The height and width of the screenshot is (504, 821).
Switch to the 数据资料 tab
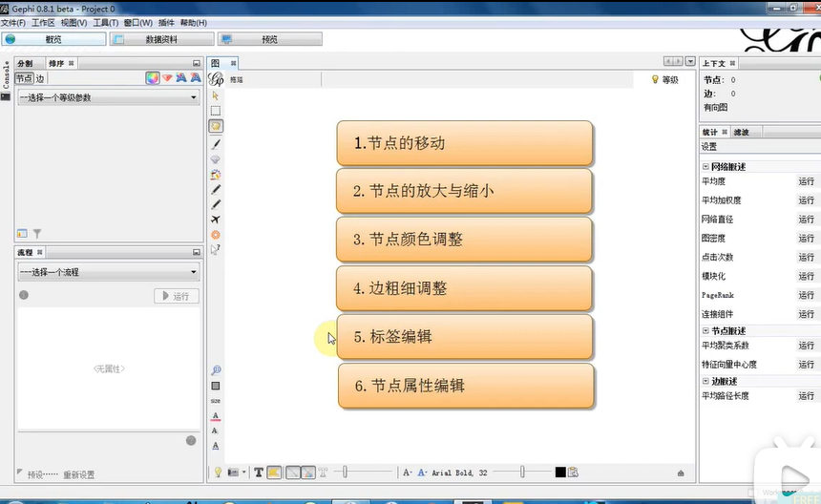pos(161,39)
